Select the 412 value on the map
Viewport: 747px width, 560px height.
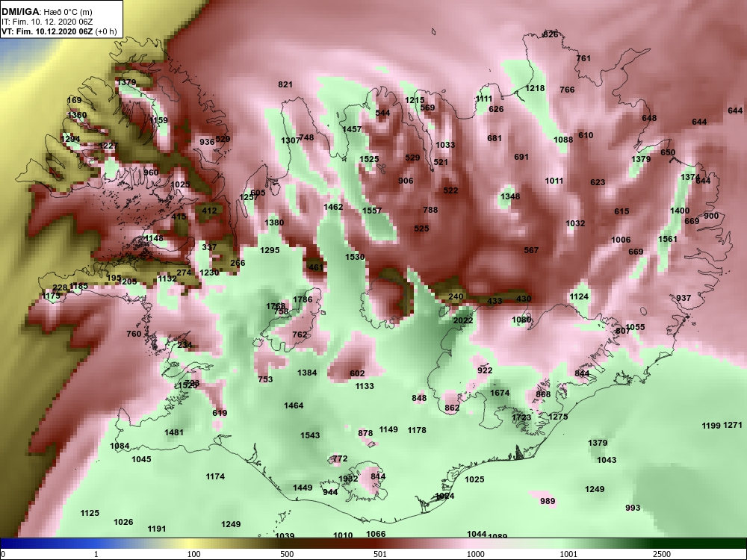[209, 211]
